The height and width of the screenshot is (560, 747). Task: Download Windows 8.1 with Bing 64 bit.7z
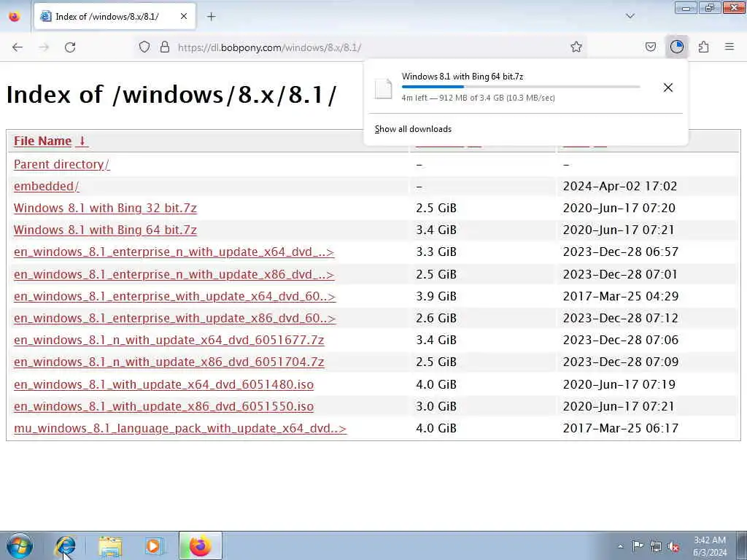pyautogui.click(x=105, y=230)
